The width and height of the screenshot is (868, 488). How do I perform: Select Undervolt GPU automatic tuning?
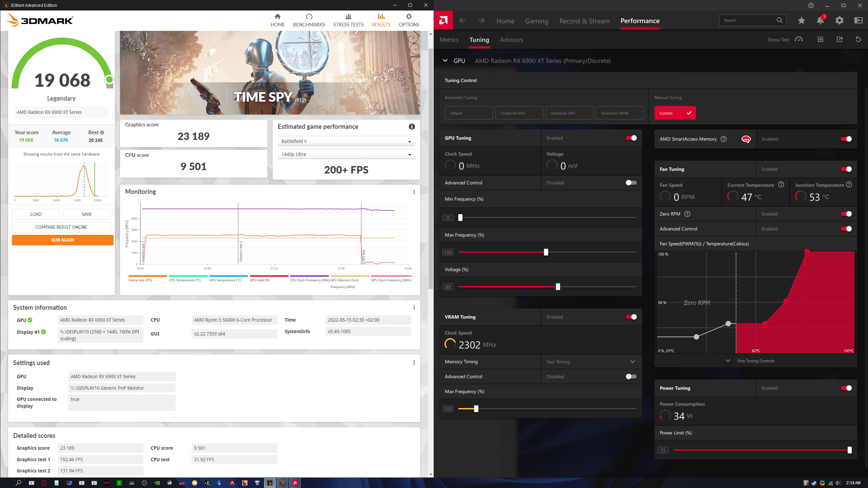[x=519, y=113]
